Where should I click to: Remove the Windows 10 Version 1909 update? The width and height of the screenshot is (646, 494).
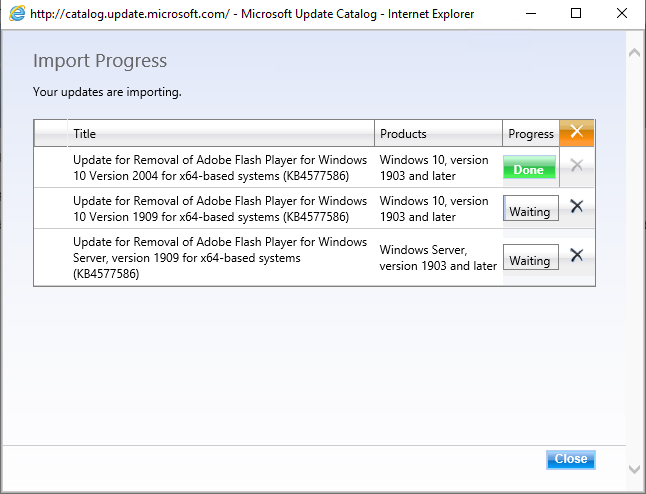(577, 206)
